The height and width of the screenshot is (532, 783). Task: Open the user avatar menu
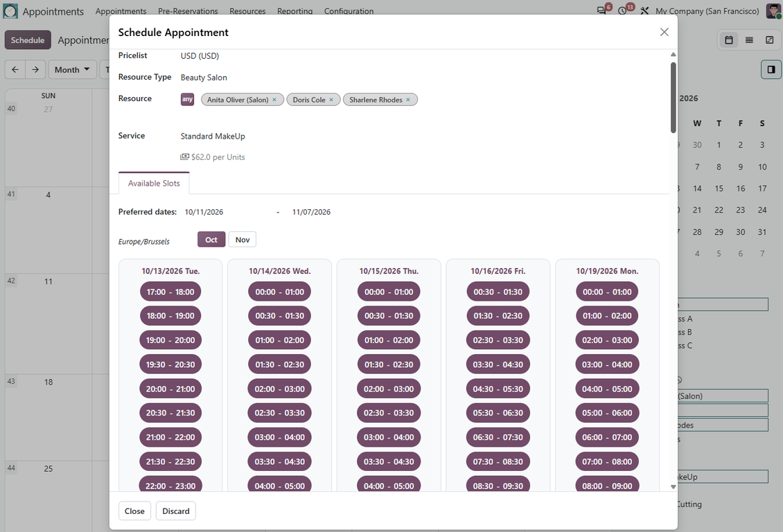(773, 10)
